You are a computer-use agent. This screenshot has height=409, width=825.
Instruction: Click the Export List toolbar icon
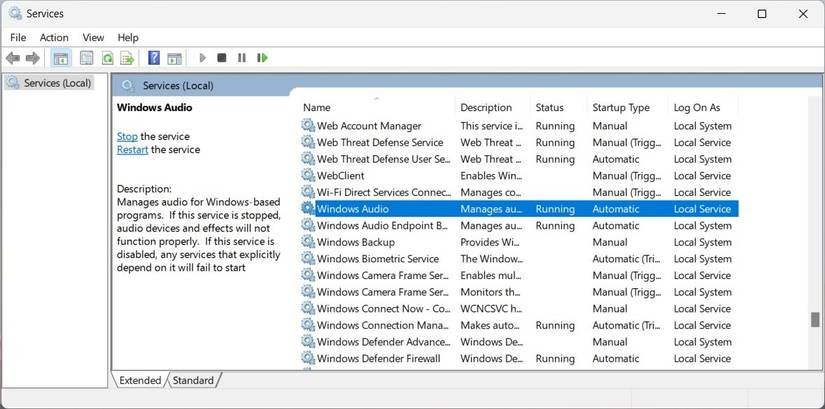(x=127, y=58)
